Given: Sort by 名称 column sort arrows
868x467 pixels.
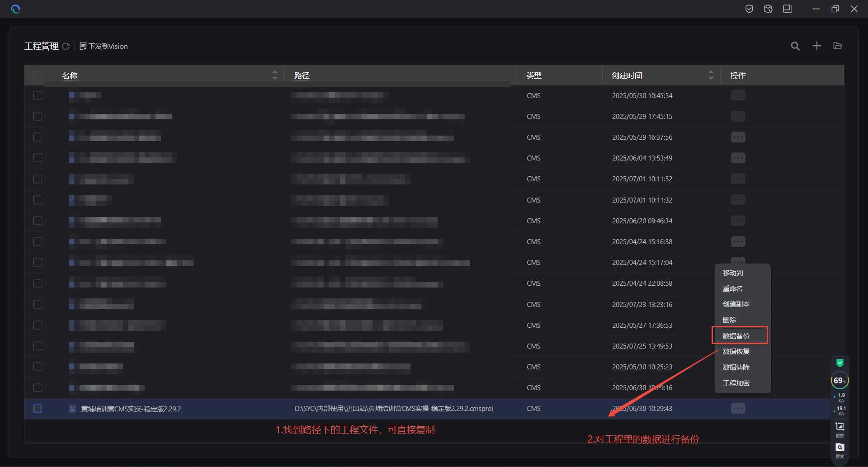Looking at the screenshot, I should (x=274, y=75).
